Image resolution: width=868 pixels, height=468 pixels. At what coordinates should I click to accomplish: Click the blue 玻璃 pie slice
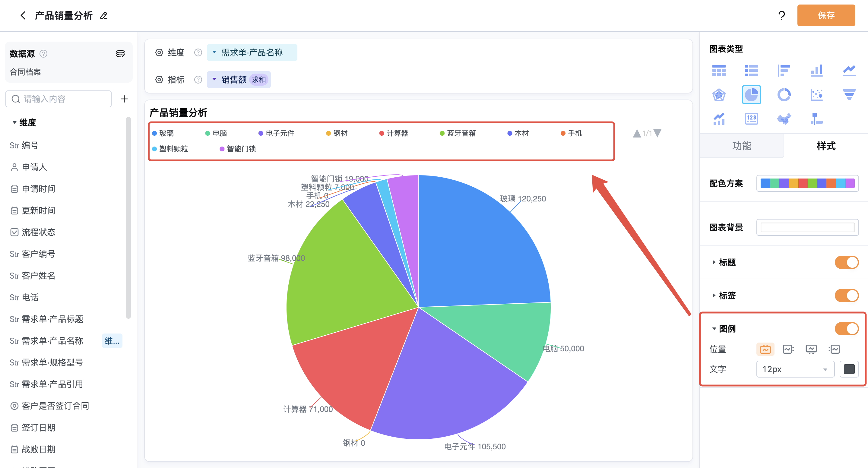[478, 249]
